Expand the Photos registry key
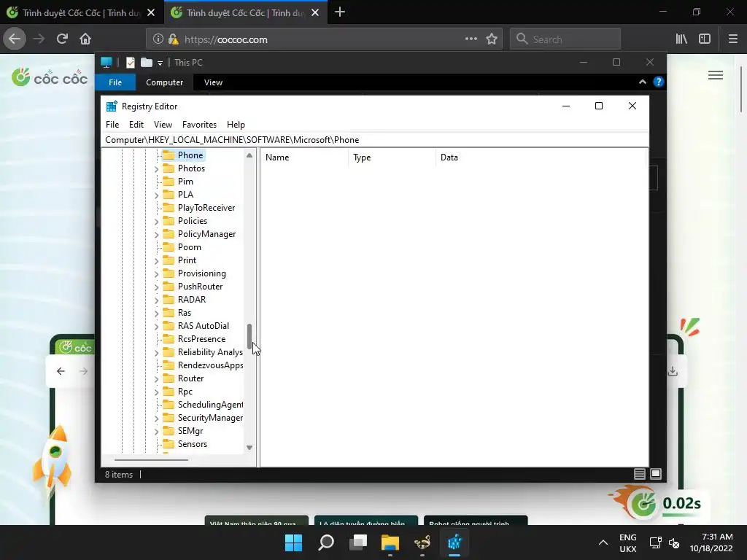 click(156, 168)
